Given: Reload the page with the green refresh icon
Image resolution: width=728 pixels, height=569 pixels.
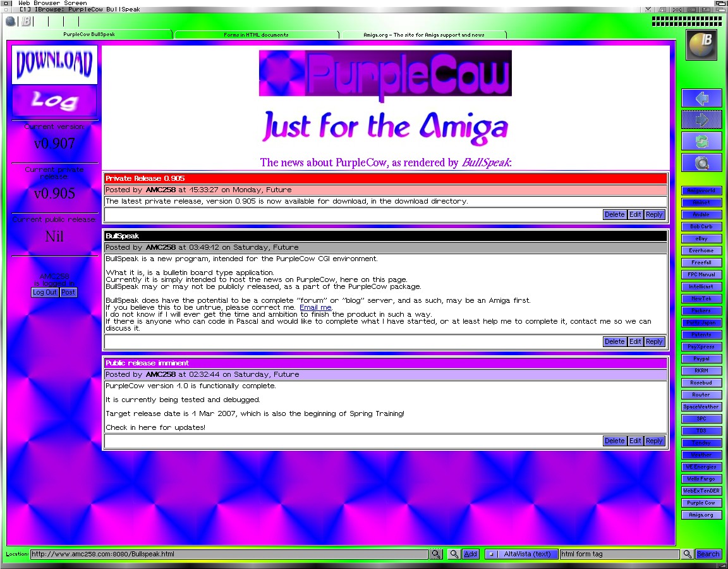Looking at the screenshot, I should click(x=701, y=141).
